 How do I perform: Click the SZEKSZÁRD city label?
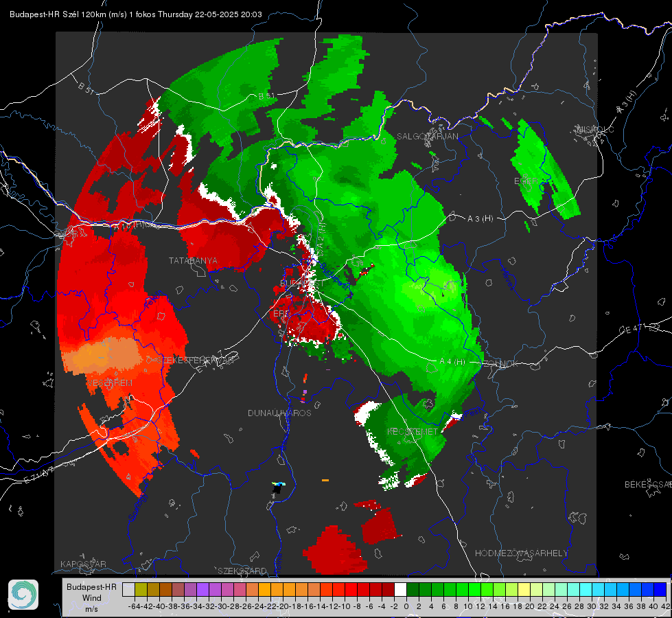pos(242,571)
